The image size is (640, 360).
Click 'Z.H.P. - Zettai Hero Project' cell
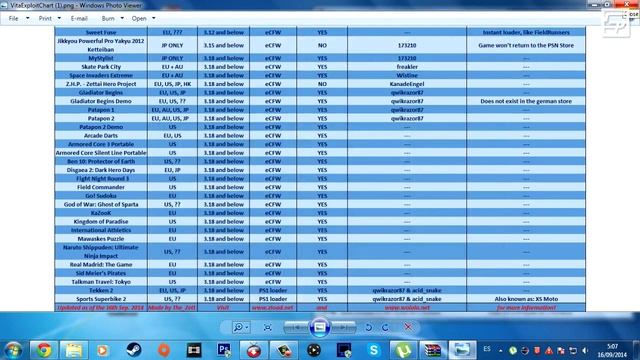101,84
